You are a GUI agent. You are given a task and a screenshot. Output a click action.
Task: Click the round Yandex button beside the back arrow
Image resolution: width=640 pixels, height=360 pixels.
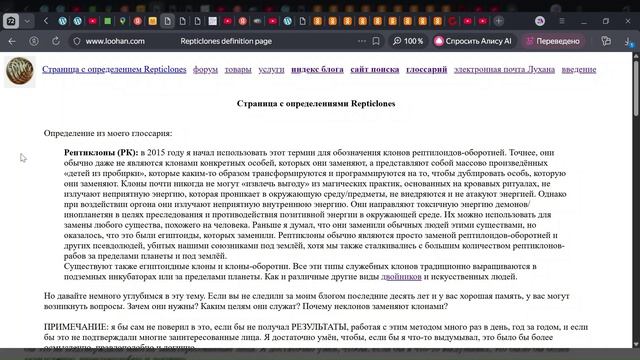click(x=34, y=41)
